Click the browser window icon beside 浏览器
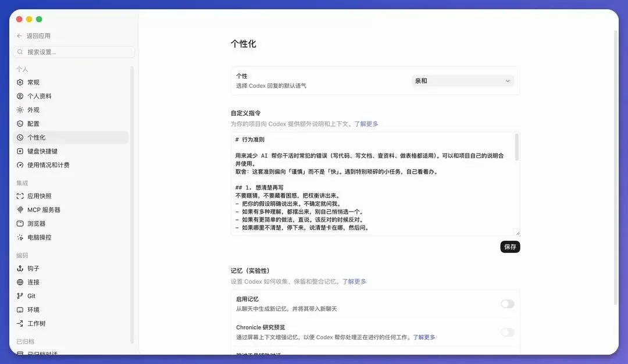 pos(20,223)
